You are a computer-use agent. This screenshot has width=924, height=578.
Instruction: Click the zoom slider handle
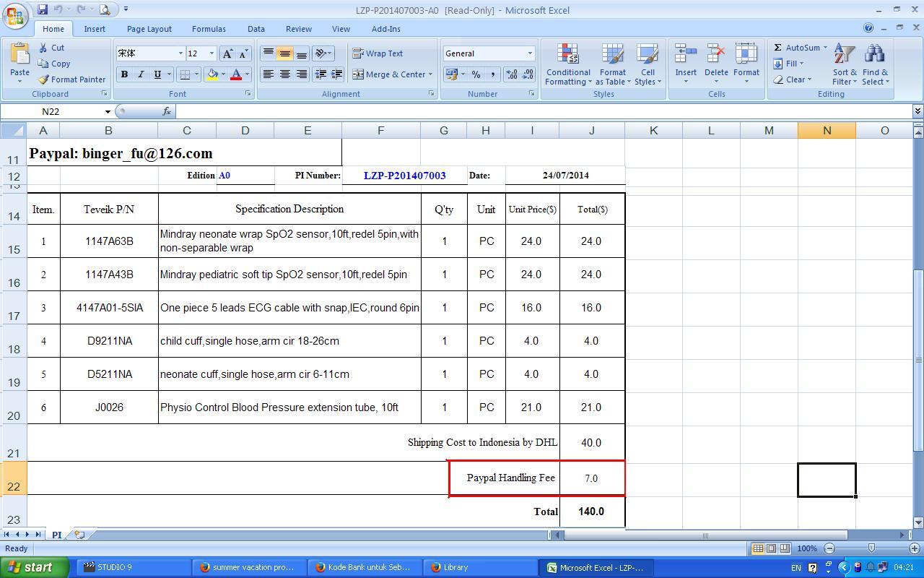coord(871,549)
